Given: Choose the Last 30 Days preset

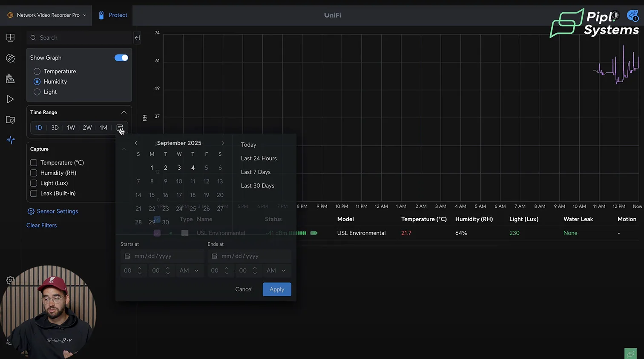Looking at the screenshot, I should (x=258, y=185).
